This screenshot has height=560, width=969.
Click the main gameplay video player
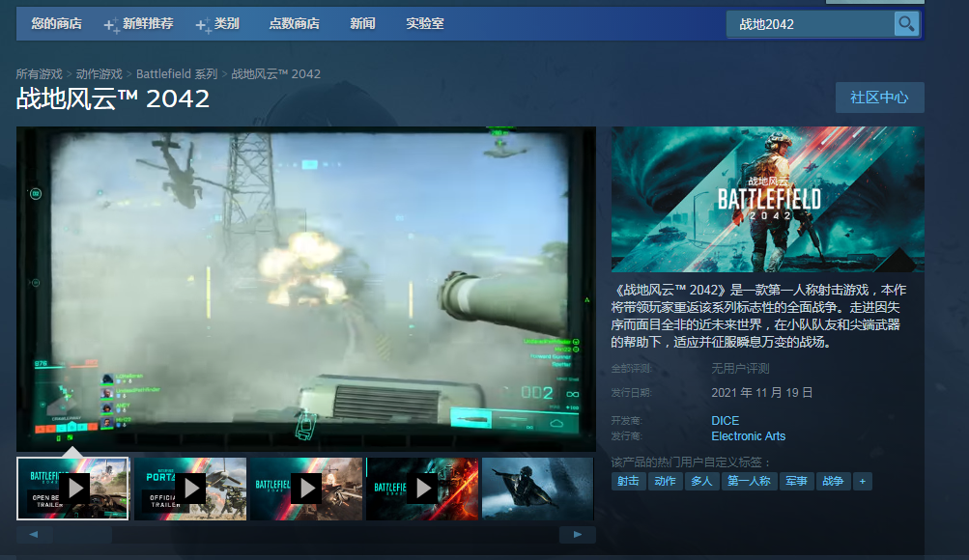(306, 289)
